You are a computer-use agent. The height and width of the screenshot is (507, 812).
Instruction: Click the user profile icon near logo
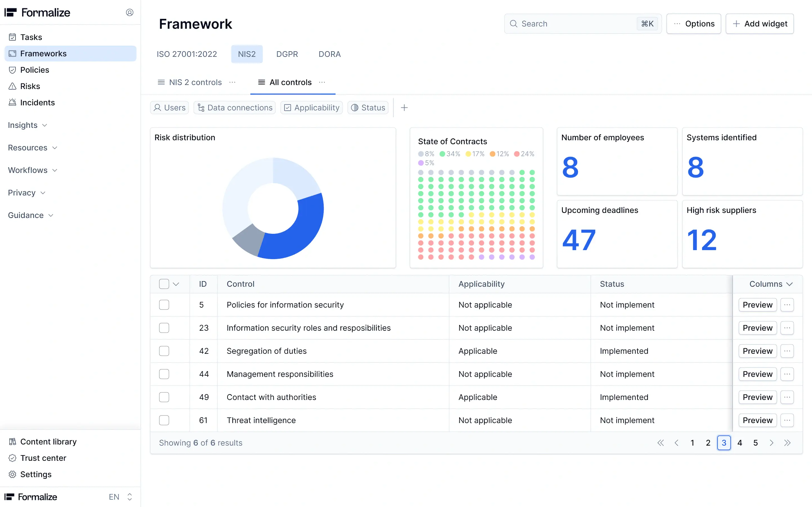coord(129,12)
